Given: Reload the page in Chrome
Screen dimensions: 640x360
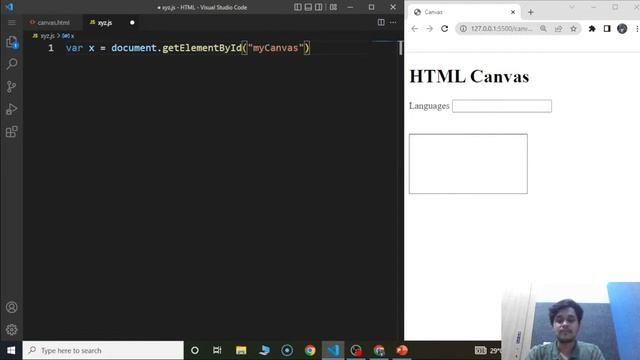Looking at the screenshot, I should [444, 29].
